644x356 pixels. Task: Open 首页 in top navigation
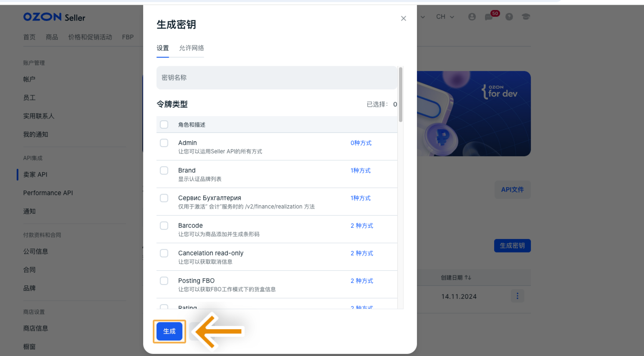[x=29, y=37]
